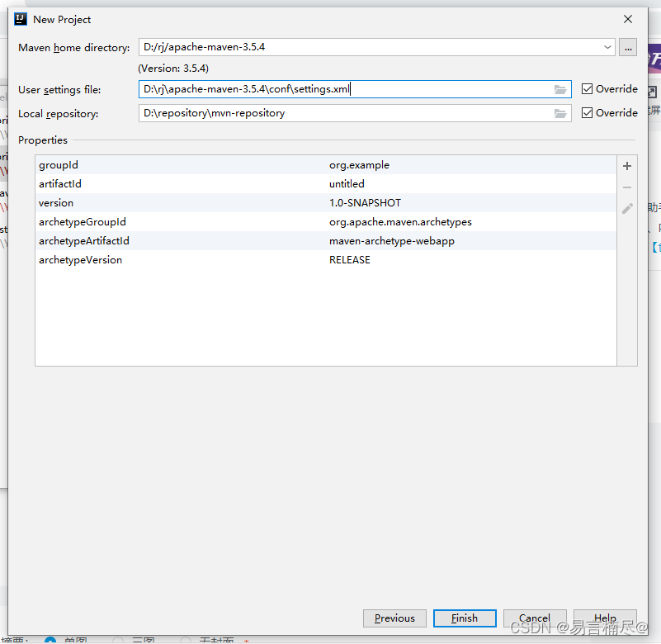Click the (Version: 3.5.4) label
The image size is (661, 644).
173,69
